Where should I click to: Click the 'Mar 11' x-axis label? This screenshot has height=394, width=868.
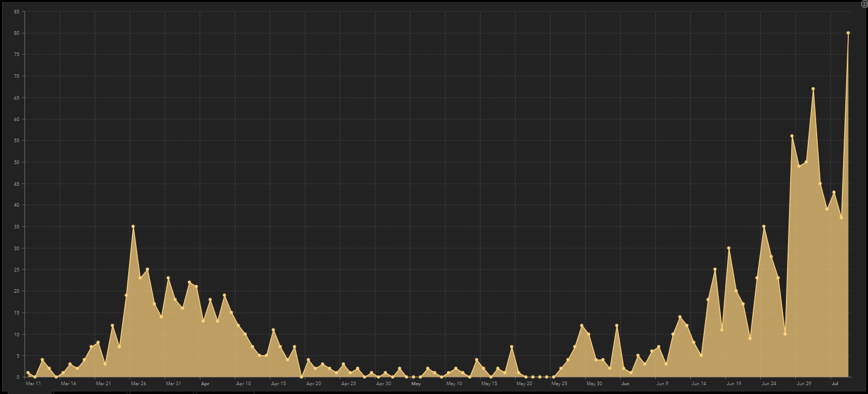coord(33,384)
